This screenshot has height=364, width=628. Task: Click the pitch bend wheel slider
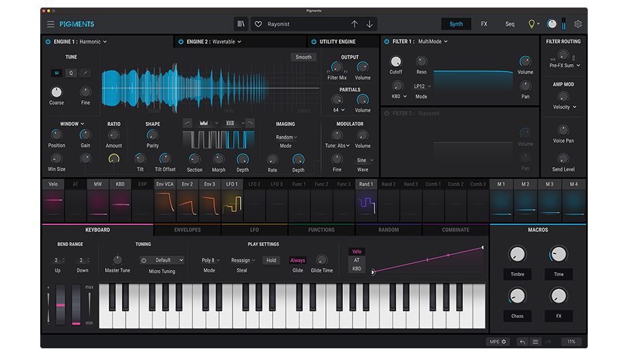click(61, 305)
